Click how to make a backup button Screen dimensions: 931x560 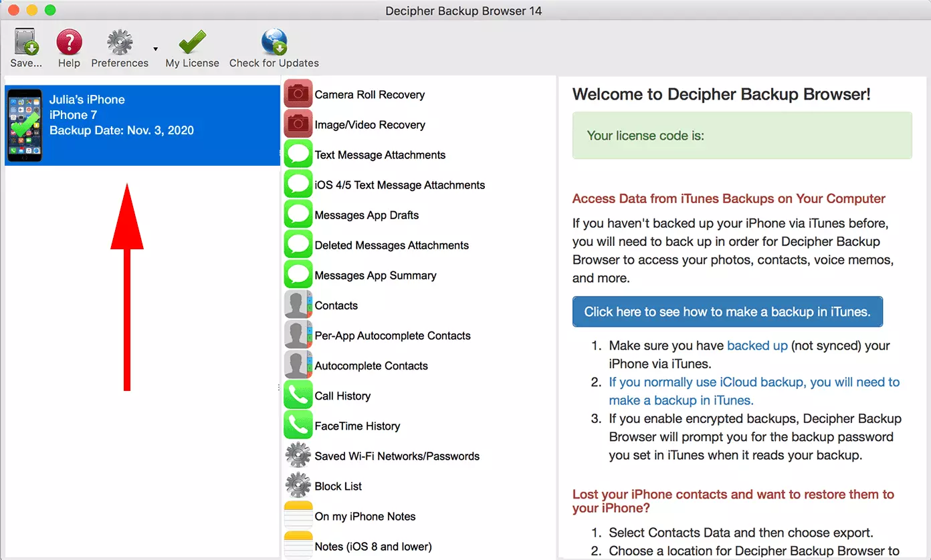[x=728, y=311]
